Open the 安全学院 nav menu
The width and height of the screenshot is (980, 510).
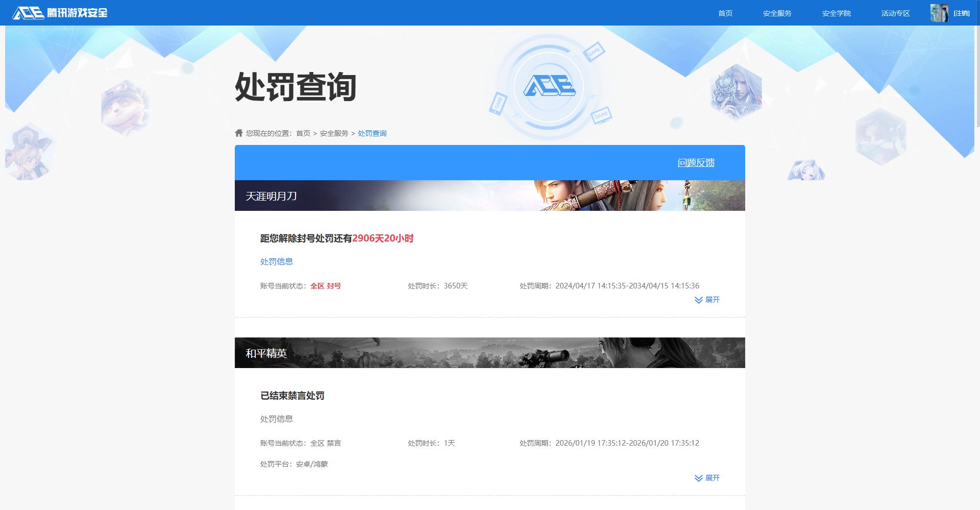(836, 13)
